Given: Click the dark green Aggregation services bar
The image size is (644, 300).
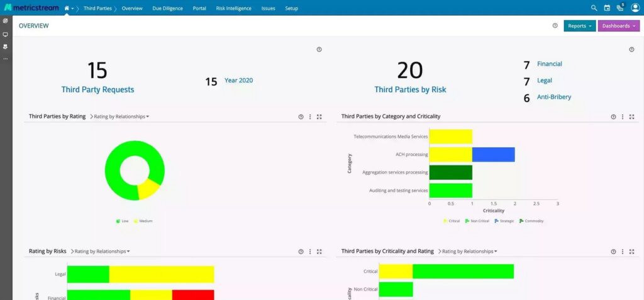Looking at the screenshot, I should pos(450,172).
